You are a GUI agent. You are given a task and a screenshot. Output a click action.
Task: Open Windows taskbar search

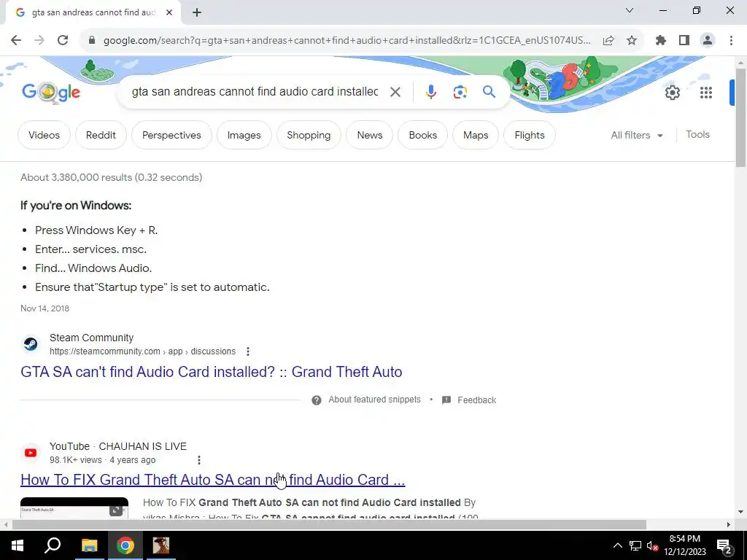pos(53,545)
